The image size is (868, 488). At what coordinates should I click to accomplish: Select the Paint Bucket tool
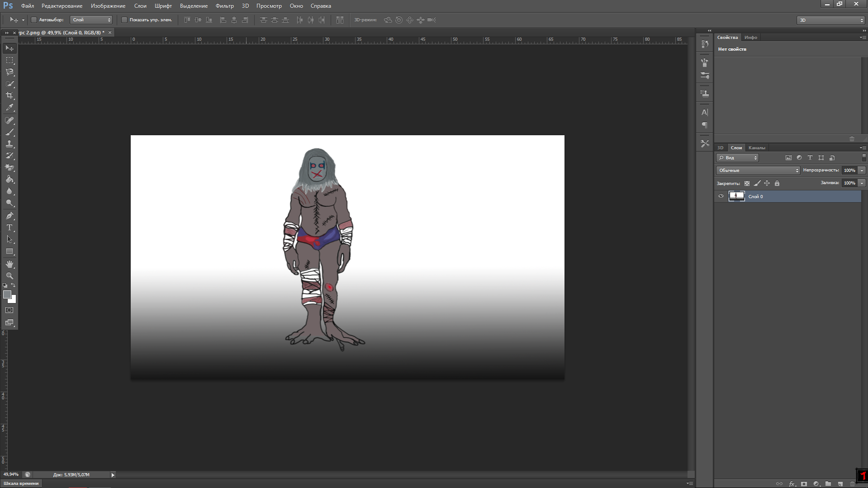point(9,179)
